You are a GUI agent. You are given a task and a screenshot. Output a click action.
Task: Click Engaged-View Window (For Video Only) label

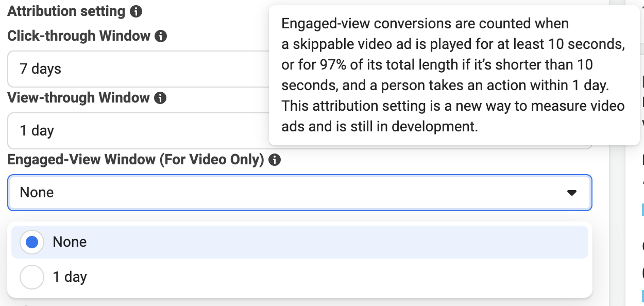[136, 160]
